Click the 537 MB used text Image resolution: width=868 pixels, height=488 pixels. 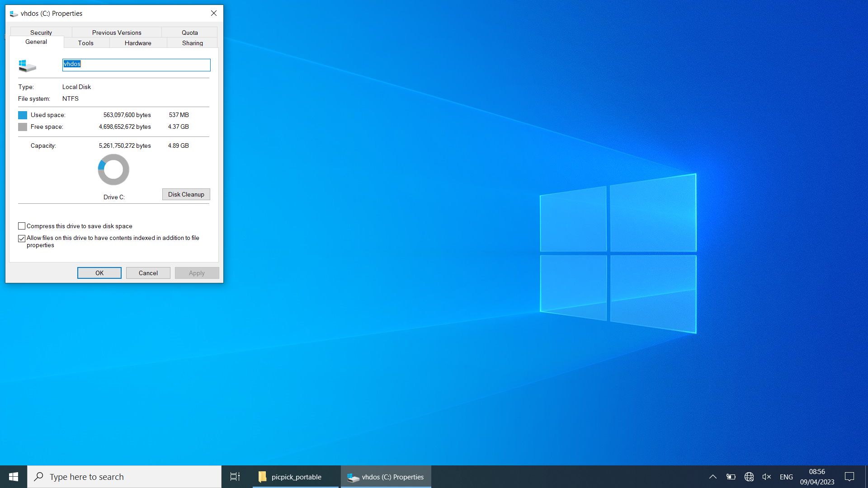[x=179, y=115]
